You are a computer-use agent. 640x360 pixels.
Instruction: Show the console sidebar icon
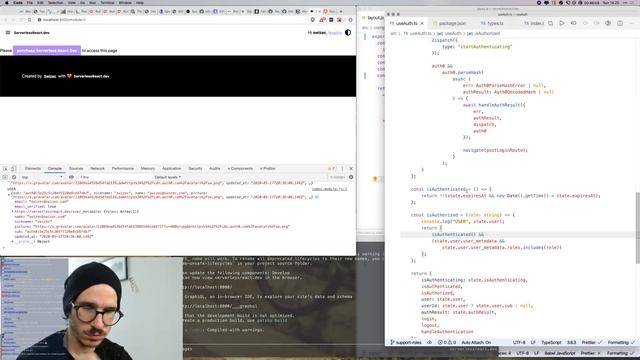tap(5, 178)
